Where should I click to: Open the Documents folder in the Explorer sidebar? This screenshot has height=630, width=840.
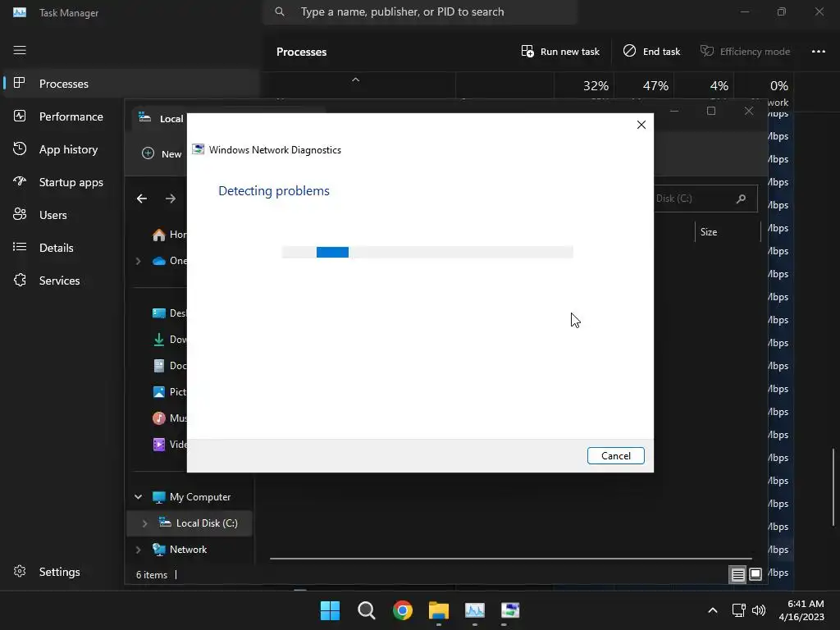tap(169, 366)
